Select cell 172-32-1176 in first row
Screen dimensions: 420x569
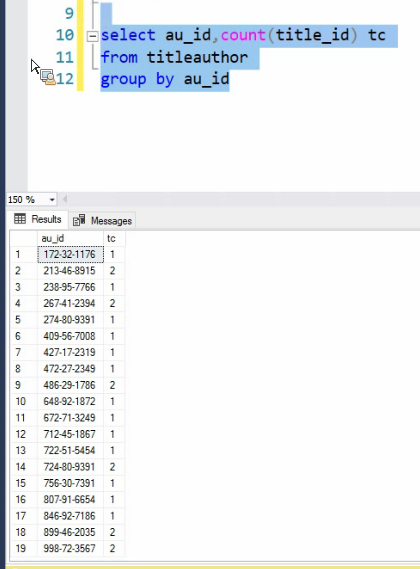70,254
